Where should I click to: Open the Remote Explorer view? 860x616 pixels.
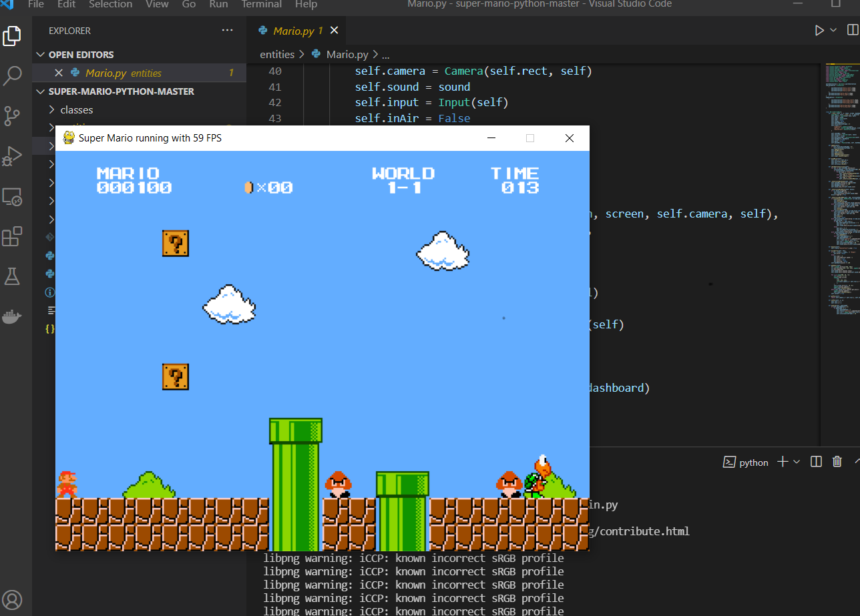point(12,196)
